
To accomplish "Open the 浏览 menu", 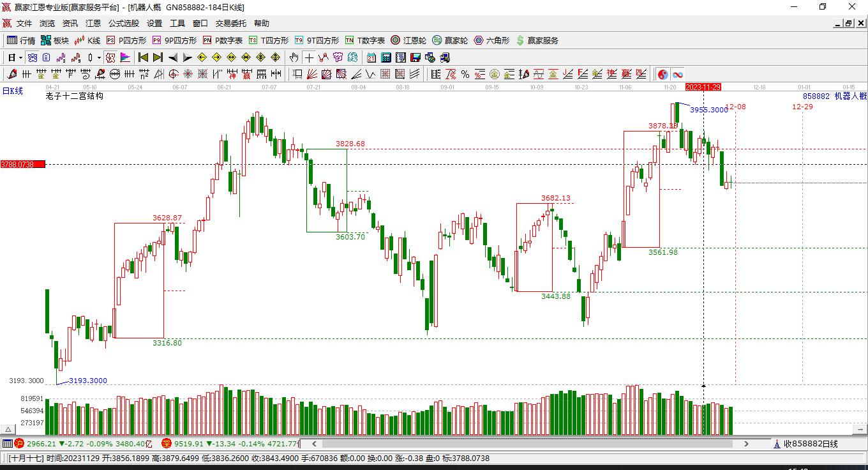I will pyautogui.click(x=47, y=24).
